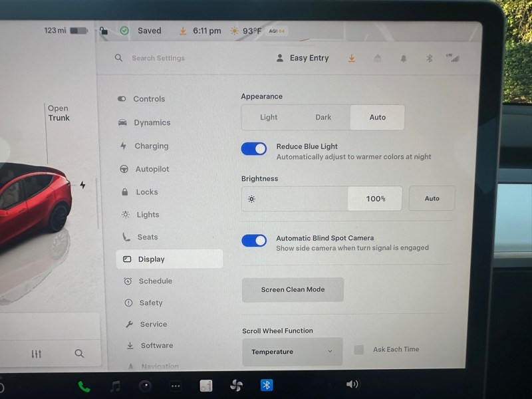Click the magnifier icon below the car
The width and height of the screenshot is (532, 399).
79,354
